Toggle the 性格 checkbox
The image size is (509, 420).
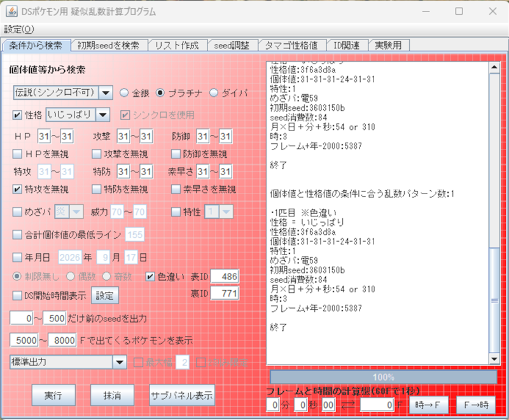point(17,115)
